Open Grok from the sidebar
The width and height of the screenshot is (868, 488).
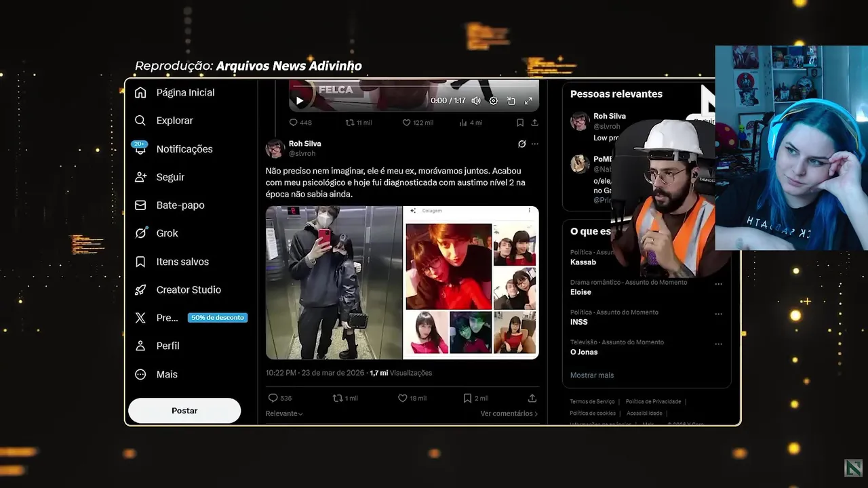click(x=157, y=233)
